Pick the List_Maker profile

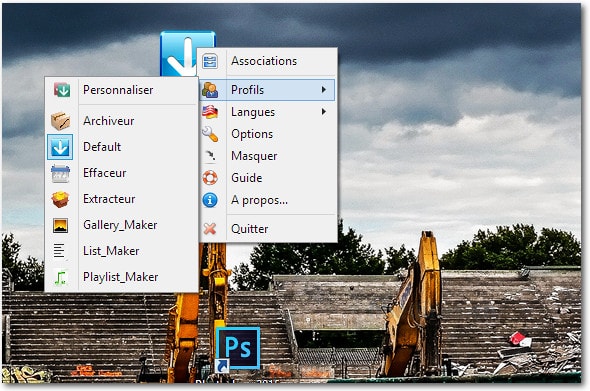coord(121,251)
